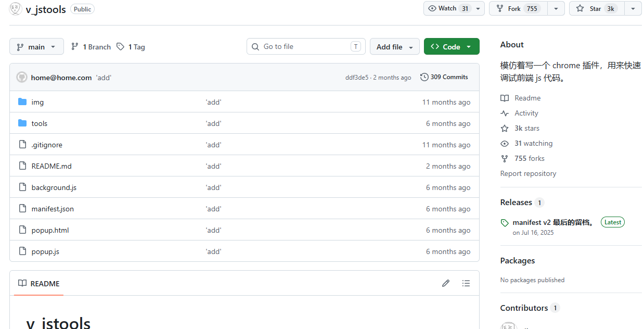
Task: Open the popup.js file
Action: pyautogui.click(x=45, y=251)
